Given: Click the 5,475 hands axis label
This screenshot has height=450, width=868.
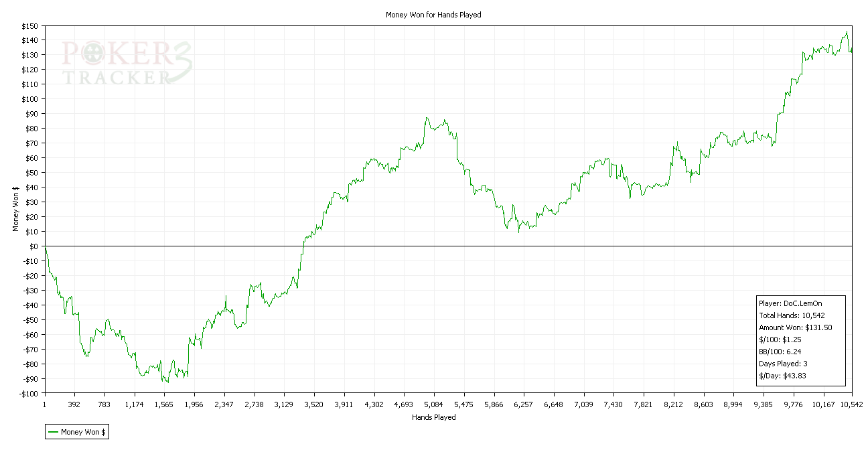Looking at the screenshot, I should click(x=464, y=405).
